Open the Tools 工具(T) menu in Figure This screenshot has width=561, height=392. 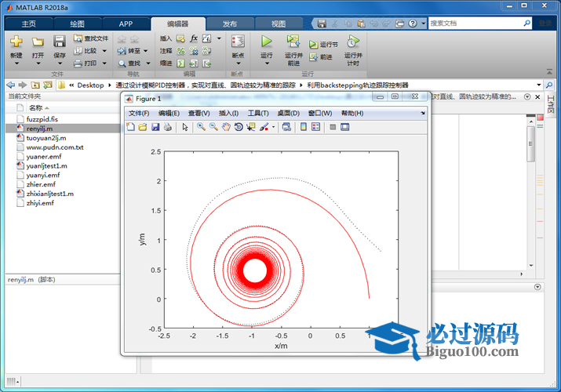258,114
